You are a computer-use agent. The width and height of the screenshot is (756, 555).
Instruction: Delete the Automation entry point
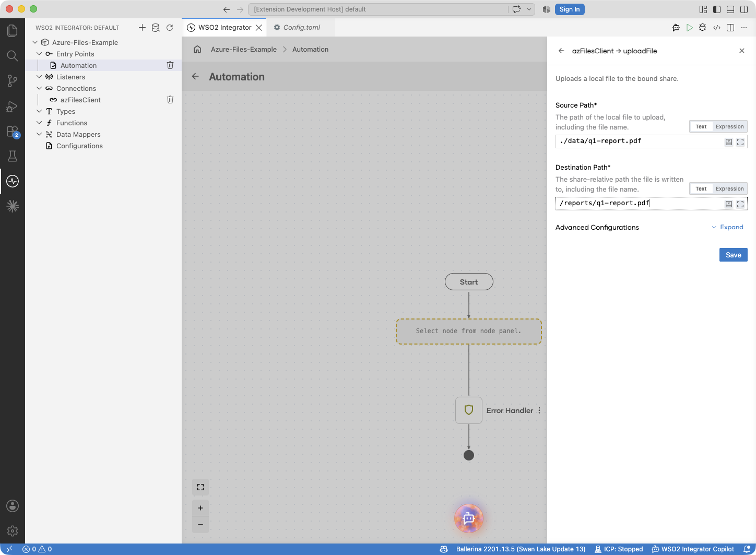pyautogui.click(x=170, y=65)
